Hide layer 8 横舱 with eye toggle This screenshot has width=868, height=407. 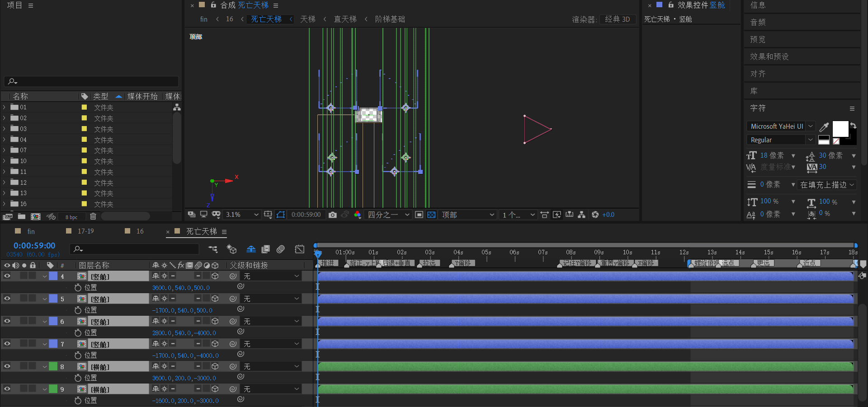click(7, 366)
